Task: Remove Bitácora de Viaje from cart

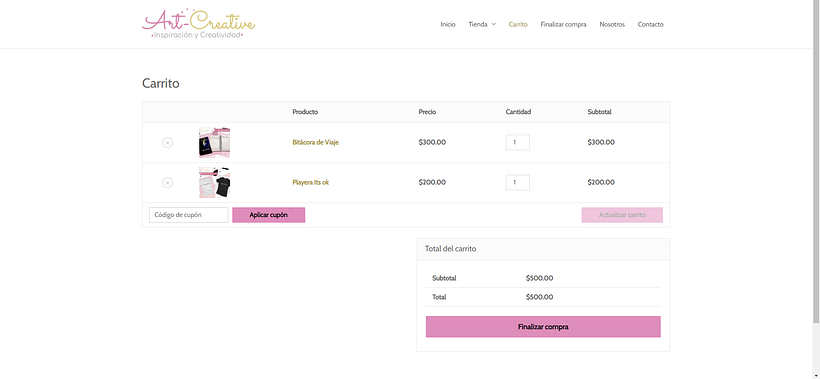Action: (167, 142)
